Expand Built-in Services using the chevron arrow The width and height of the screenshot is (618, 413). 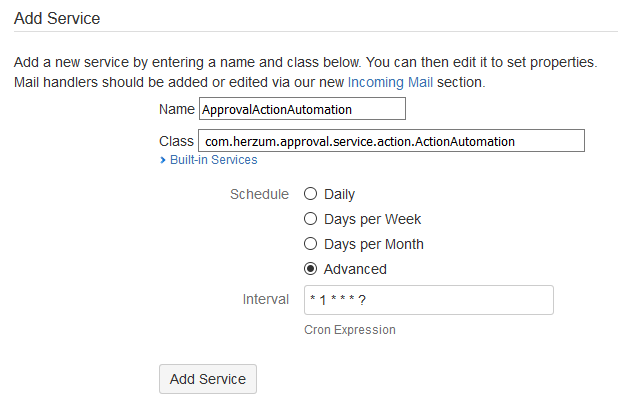pos(162,160)
